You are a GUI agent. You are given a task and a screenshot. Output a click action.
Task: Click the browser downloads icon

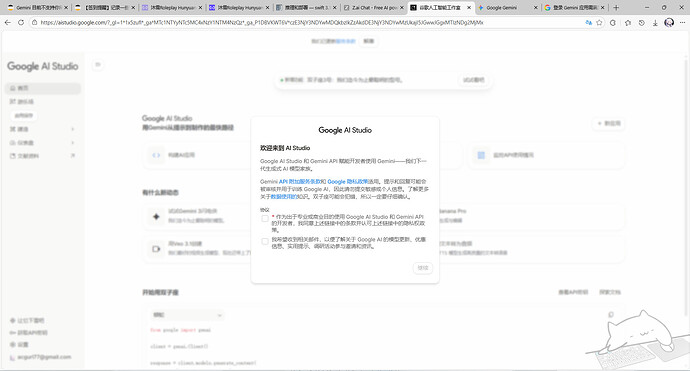pos(655,22)
